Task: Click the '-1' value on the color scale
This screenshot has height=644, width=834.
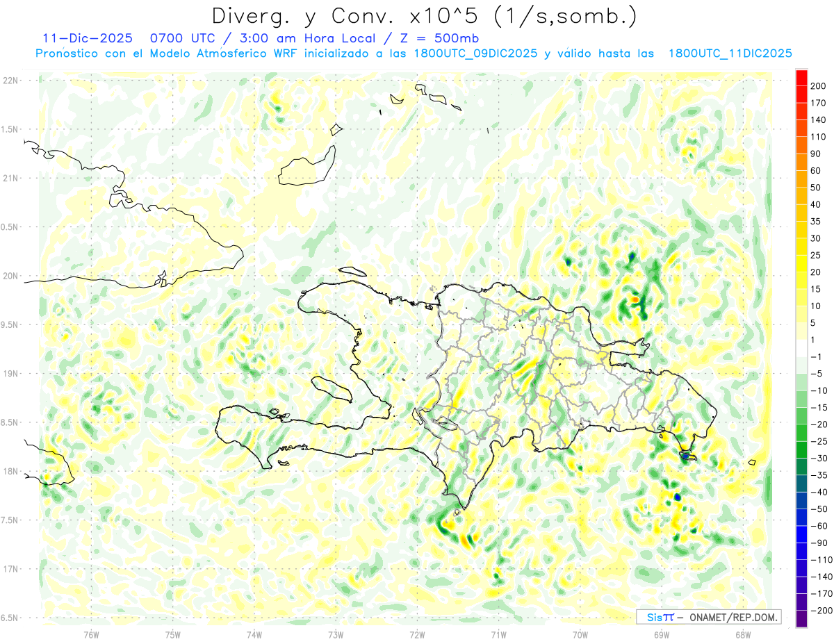Action: (x=817, y=356)
